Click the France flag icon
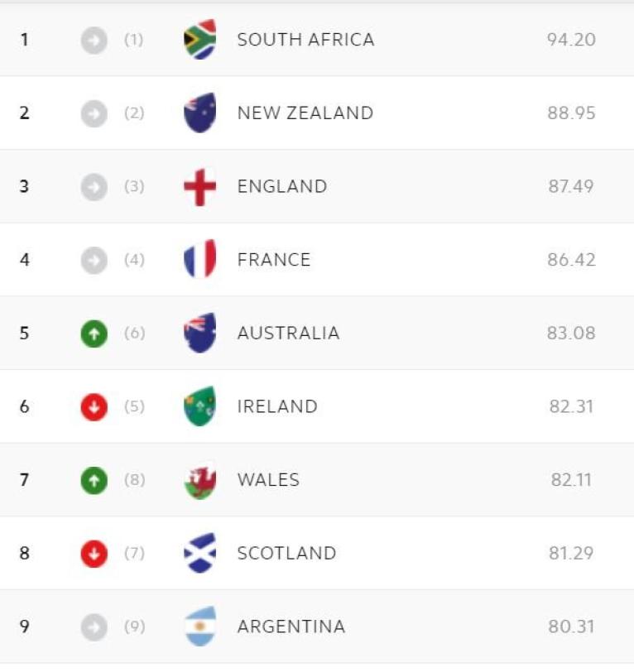This screenshot has width=634, height=672. pyautogui.click(x=199, y=260)
